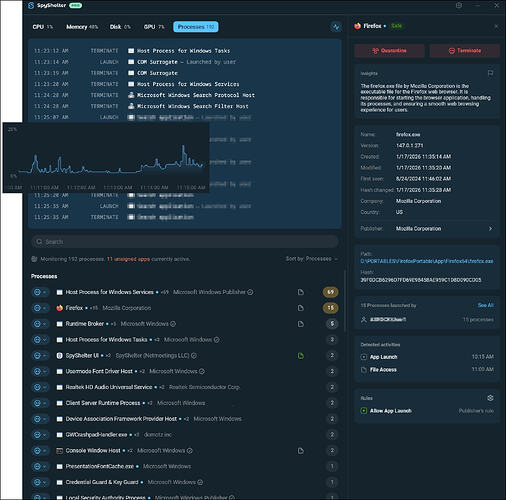Click the Microsoft Windows Search Filter Host log entry
The height and width of the screenshot is (500, 506).
pyautogui.click(x=141, y=106)
